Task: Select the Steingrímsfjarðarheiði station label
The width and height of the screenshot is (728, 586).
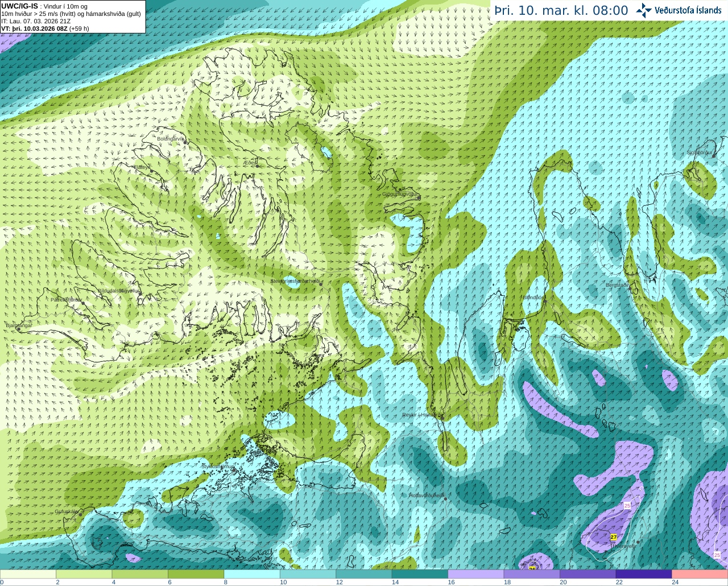Action: (x=295, y=281)
